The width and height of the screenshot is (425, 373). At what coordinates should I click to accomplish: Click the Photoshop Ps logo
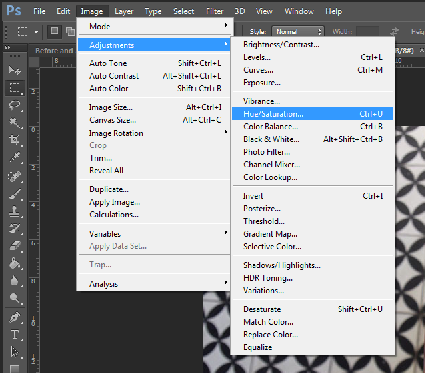[x=14, y=11]
